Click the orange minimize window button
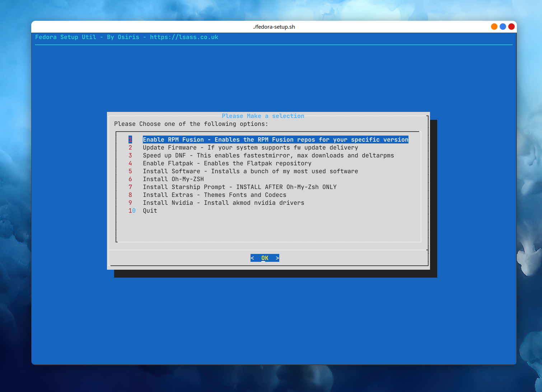 coord(494,27)
